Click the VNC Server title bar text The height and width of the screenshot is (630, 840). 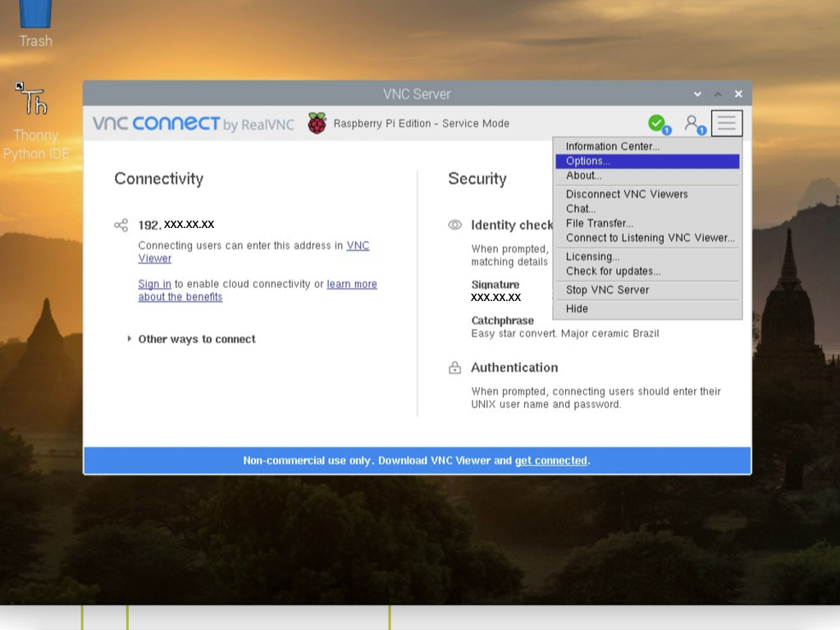click(417, 94)
